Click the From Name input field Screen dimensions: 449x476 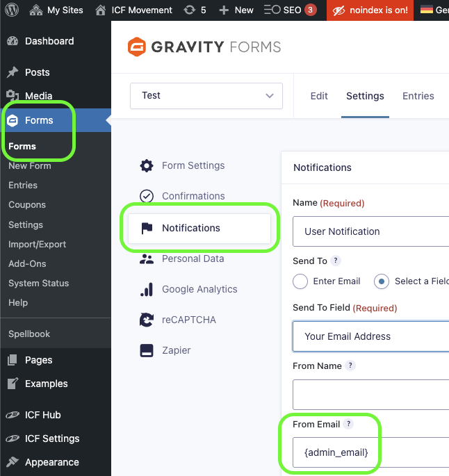(370, 394)
